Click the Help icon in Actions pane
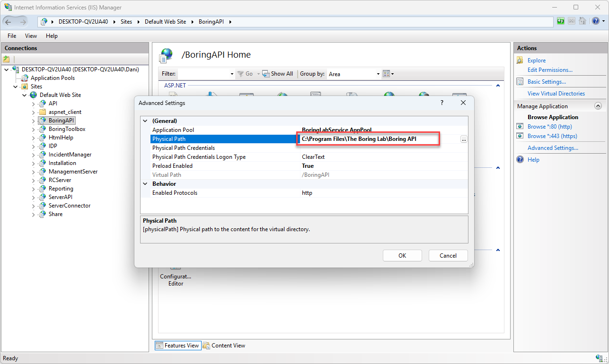Image resolution: width=609 pixels, height=364 pixels. [520, 160]
